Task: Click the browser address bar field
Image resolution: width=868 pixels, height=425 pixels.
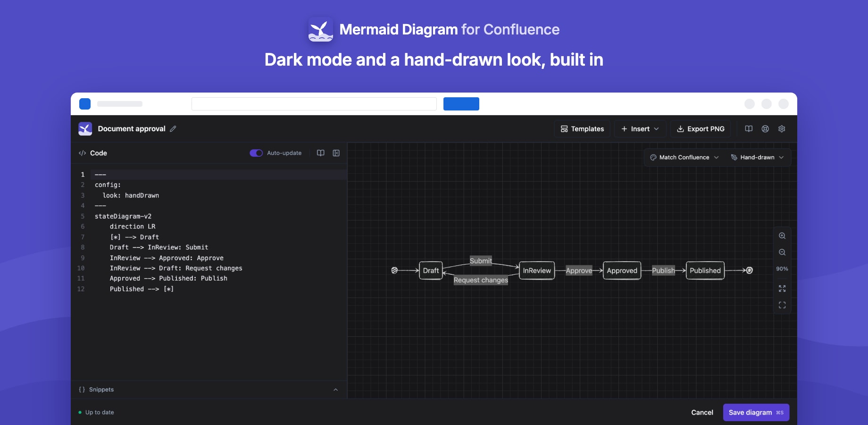Action: 314,104
